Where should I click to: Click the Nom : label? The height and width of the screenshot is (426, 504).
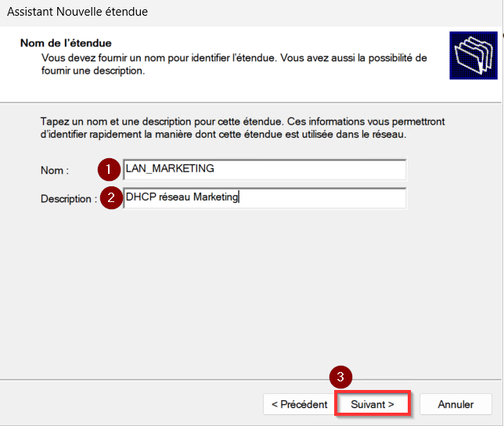coord(55,171)
